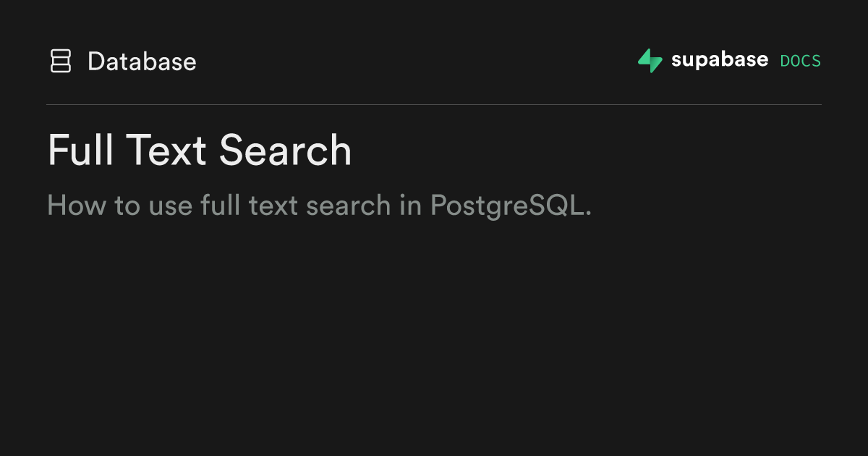Click the green DOCS label
This screenshot has width=868, height=456.
coord(800,61)
